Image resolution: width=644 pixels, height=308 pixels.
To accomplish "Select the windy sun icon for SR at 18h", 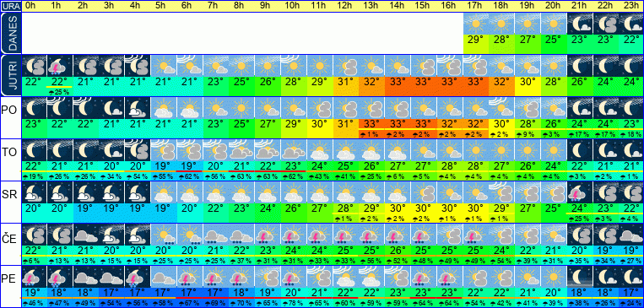I will pos(502,192).
